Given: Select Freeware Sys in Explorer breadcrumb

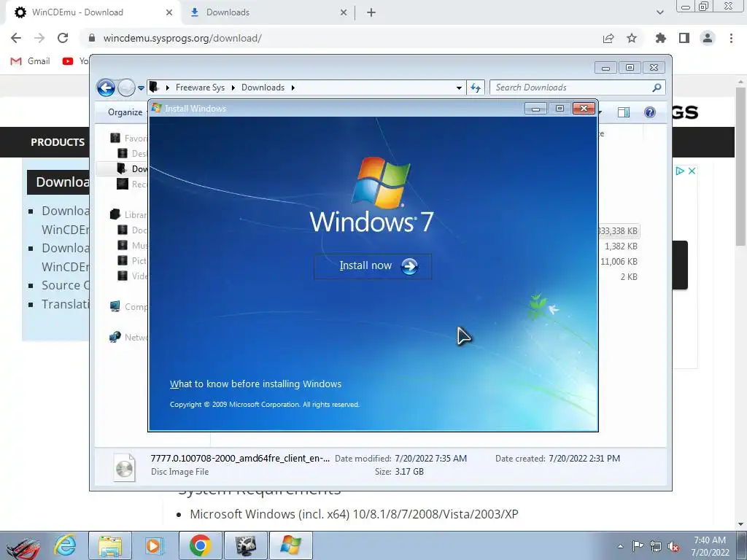Looking at the screenshot, I should coord(200,87).
